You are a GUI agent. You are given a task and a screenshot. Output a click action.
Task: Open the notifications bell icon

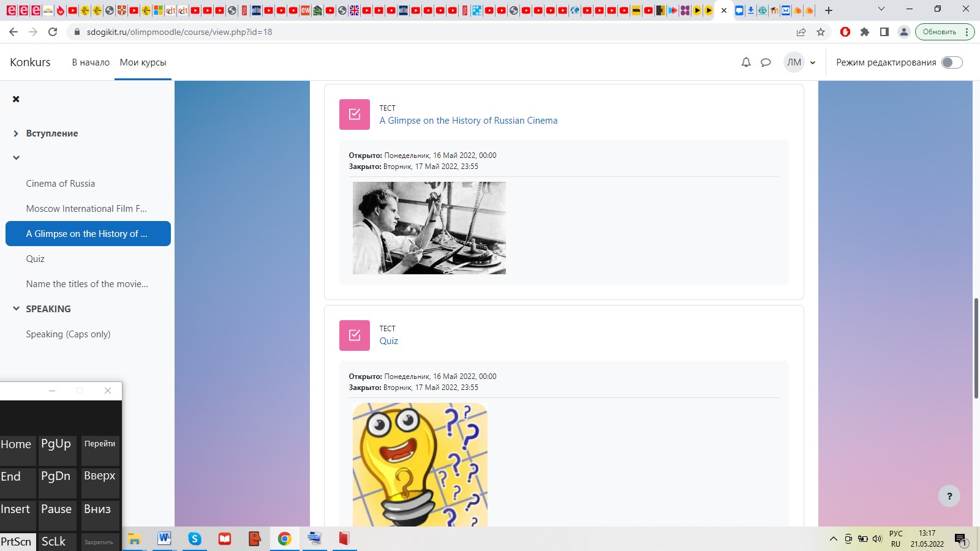point(746,62)
